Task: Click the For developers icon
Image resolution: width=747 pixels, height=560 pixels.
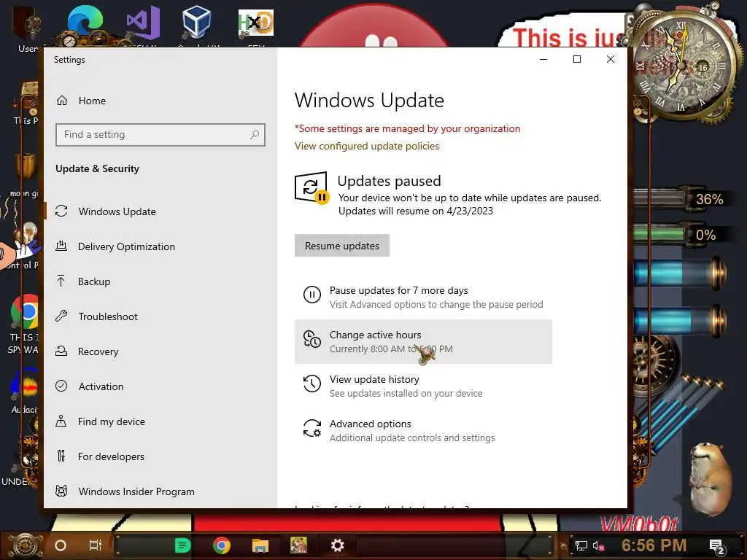Action: [61, 456]
